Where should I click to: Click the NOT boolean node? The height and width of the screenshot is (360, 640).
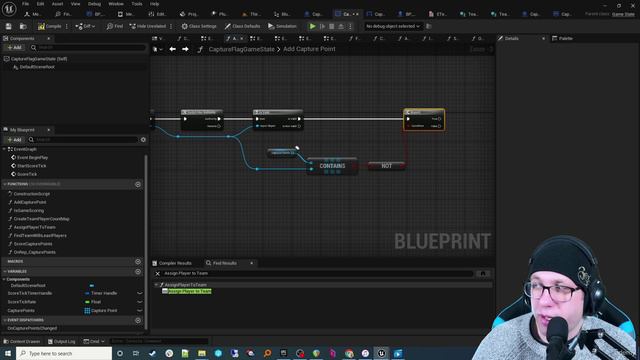click(387, 166)
